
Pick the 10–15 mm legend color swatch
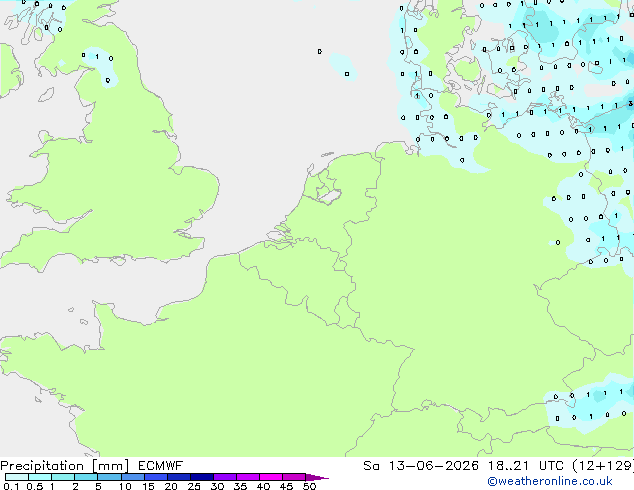click(x=133, y=477)
